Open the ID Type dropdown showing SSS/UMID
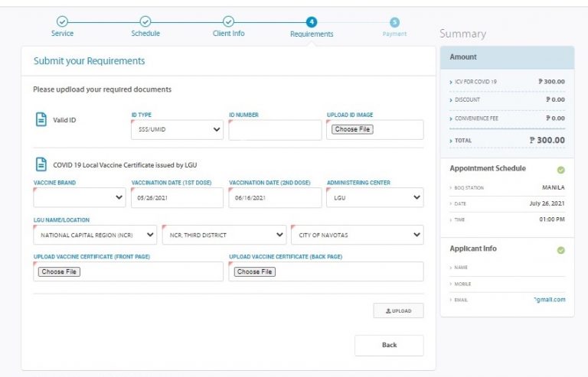 click(x=177, y=130)
